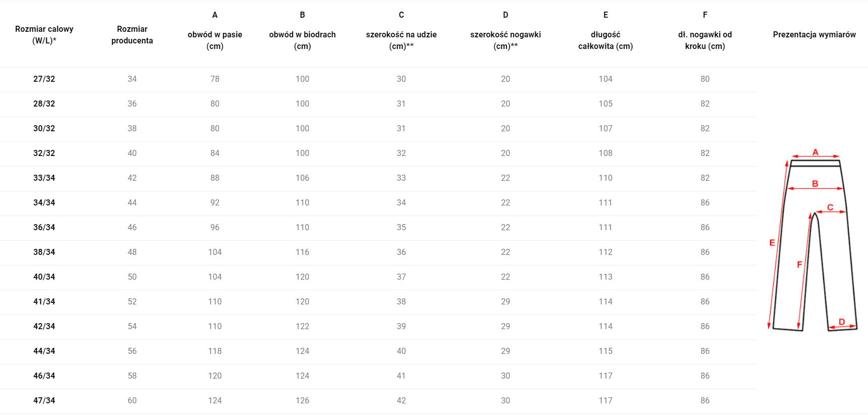Pick the 47/34 size row label

(x=44, y=400)
